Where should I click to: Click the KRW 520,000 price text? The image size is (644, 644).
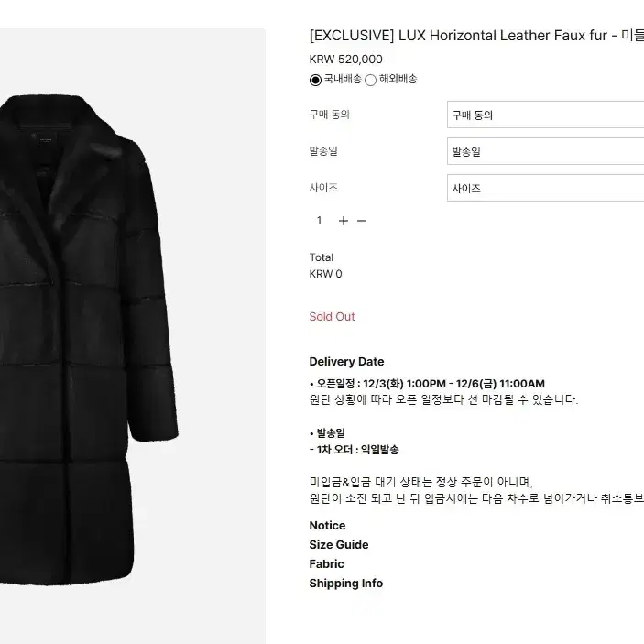(x=346, y=60)
